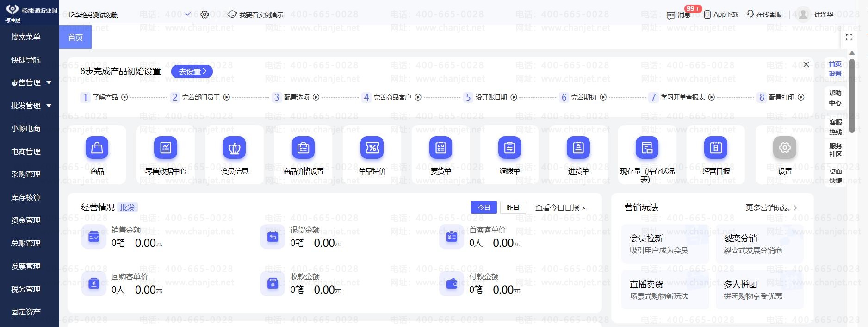The image size is (868, 327).
Task: Click the 去设置 button
Action: click(192, 71)
